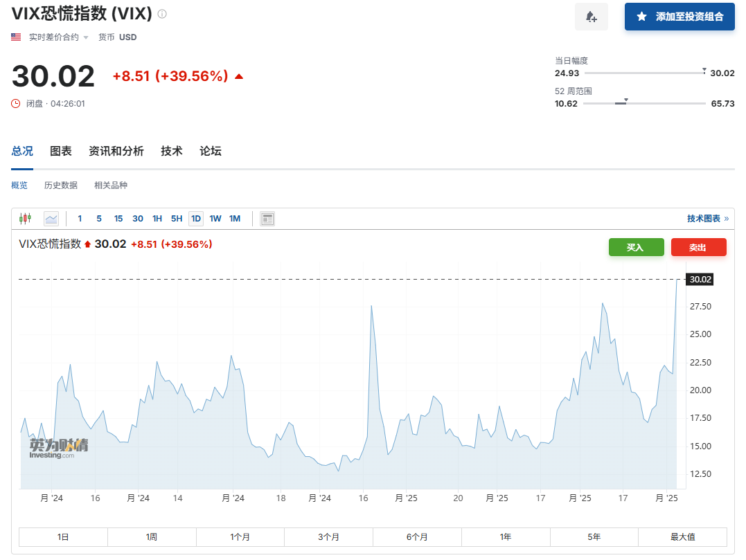Select the 1周 time range
This screenshot has width=746, height=560.
click(x=152, y=537)
